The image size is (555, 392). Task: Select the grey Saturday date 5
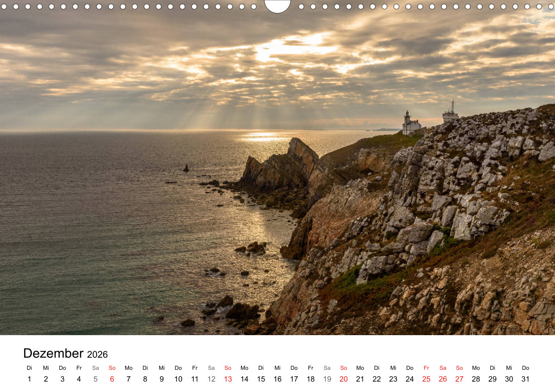coord(95,379)
